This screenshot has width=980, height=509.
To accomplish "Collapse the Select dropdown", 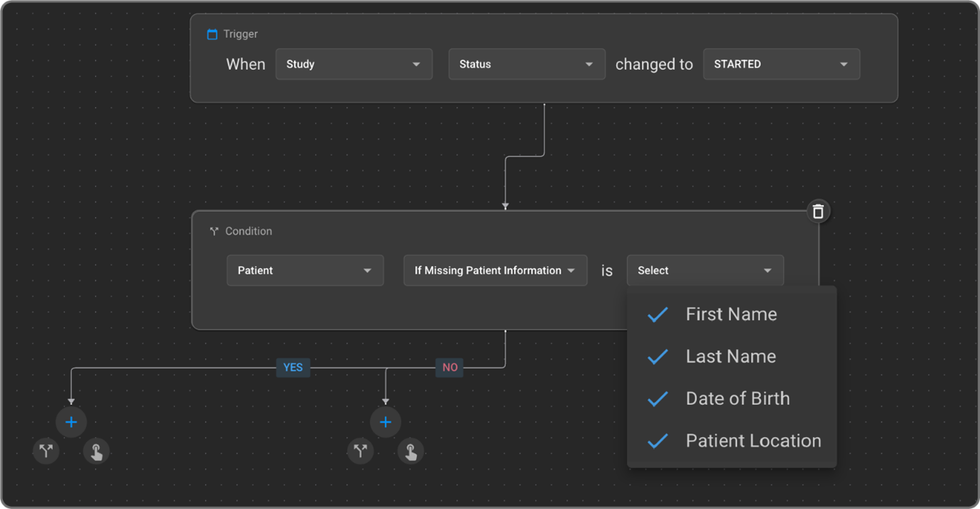I will click(x=705, y=270).
